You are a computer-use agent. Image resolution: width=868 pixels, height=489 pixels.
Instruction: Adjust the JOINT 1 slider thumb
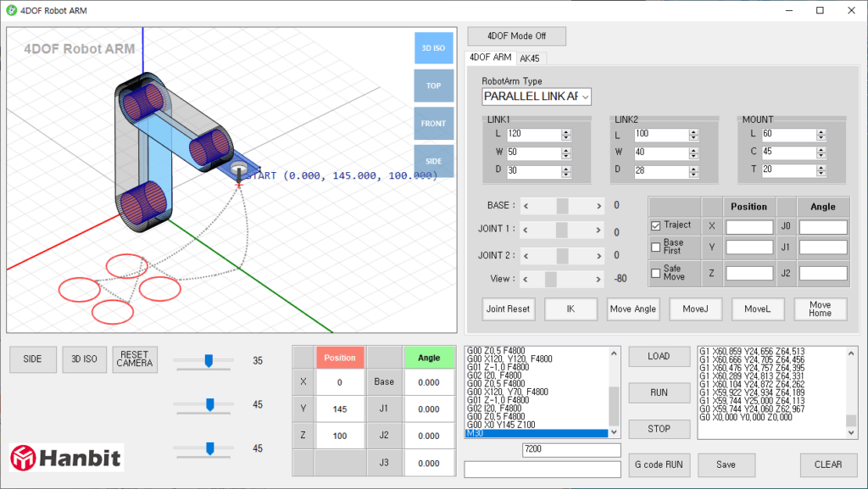[x=561, y=231]
